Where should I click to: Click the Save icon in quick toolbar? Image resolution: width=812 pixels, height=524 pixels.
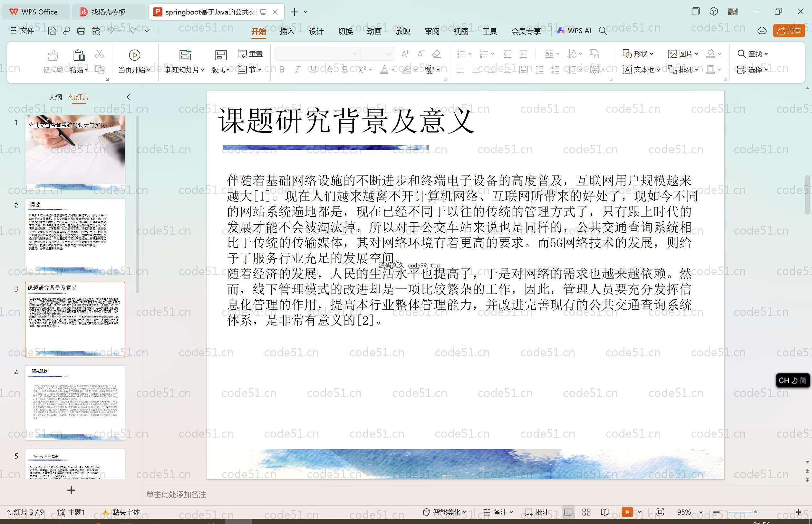click(52, 31)
